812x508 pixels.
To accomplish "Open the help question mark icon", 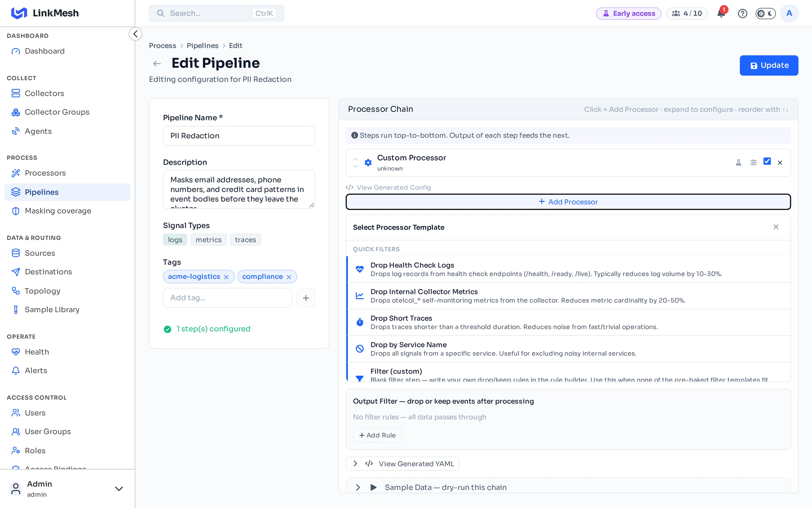I will [742, 14].
